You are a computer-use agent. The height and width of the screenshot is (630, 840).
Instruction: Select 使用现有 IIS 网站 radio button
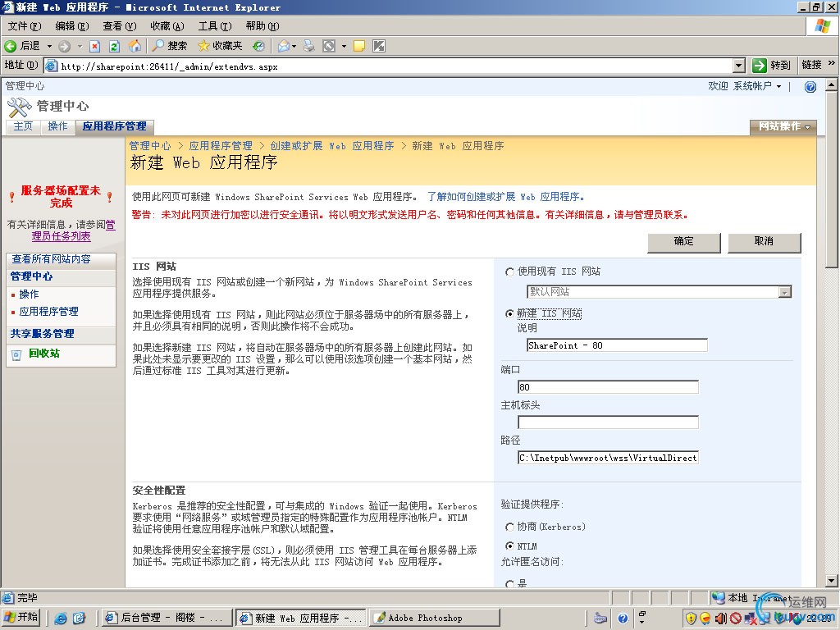click(509, 272)
